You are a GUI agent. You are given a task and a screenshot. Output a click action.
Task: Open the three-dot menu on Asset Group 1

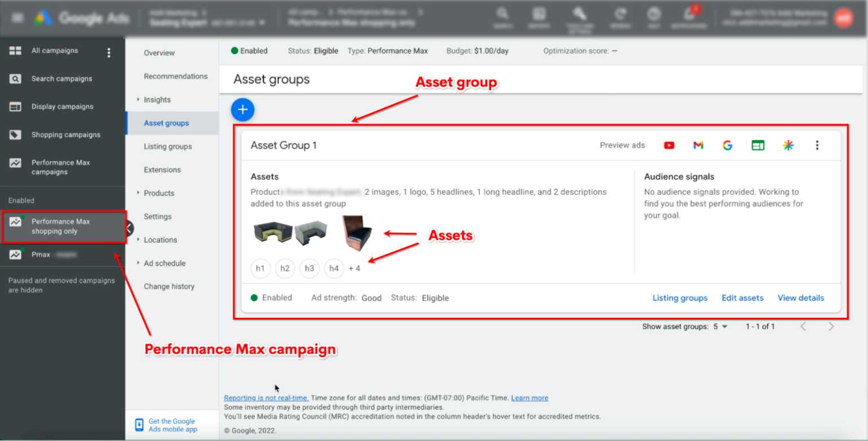tap(817, 145)
